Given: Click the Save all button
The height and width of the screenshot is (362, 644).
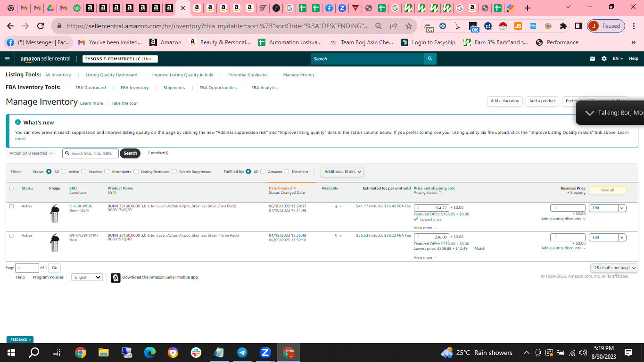Looking at the screenshot, I should [x=608, y=190].
